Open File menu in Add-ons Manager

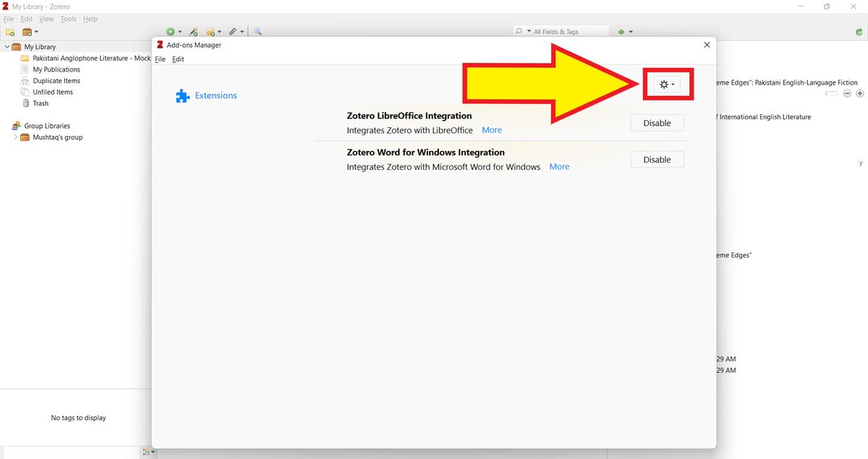(161, 59)
